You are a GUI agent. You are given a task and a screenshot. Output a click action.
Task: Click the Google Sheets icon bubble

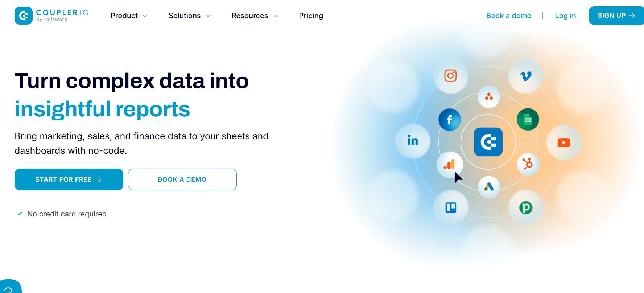coord(528,119)
